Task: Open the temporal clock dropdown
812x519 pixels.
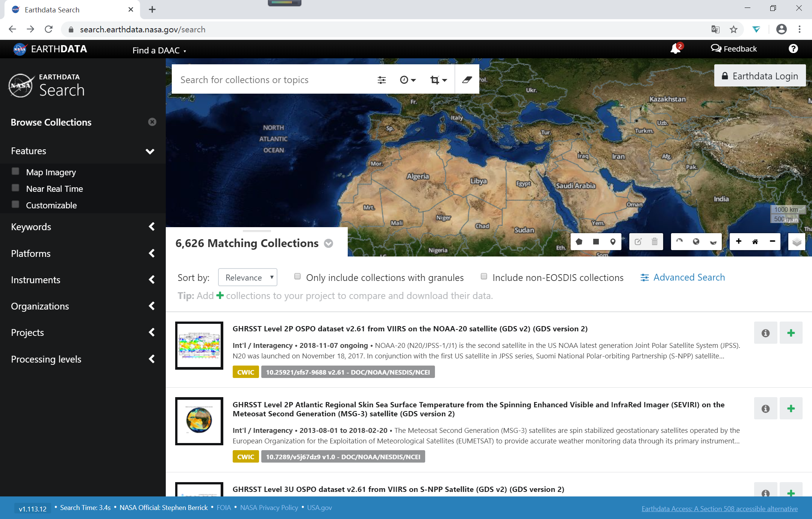Action: pyautogui.click(x=408, y=80)
